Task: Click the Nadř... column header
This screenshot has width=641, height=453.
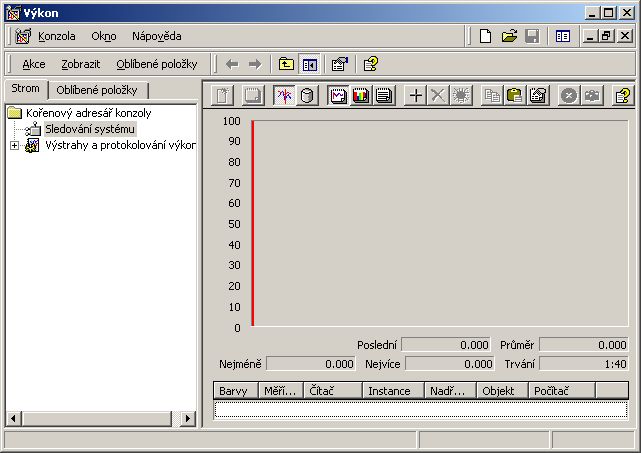Action: pos(450,390)
